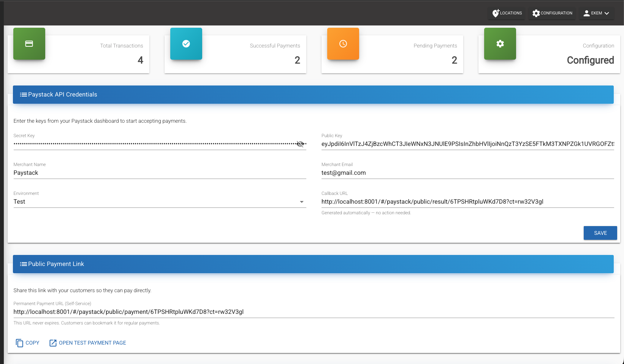Click 'Share this link with your customers' text
This screenshot has height=364, width=624.
82,290
